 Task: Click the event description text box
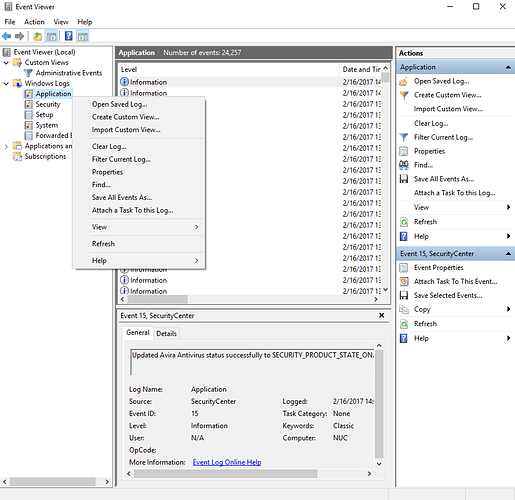[252, 362]
